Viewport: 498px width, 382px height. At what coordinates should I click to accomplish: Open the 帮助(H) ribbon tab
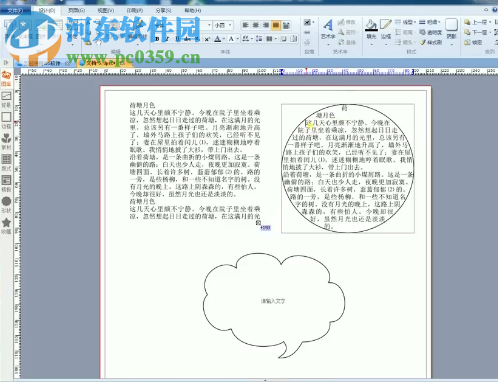pos(193,11)
